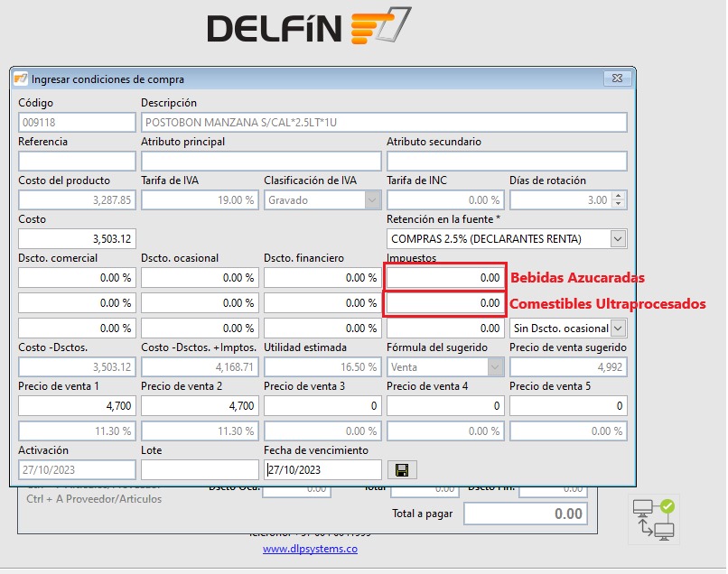Click the Bebidas Azucaradas tax field

[445, 277]
